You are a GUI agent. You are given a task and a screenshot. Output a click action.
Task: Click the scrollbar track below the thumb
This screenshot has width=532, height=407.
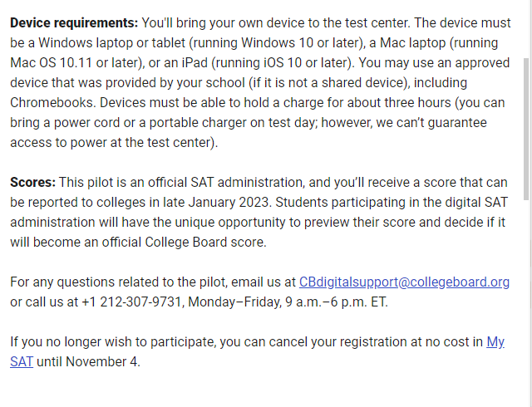[527, 302]
